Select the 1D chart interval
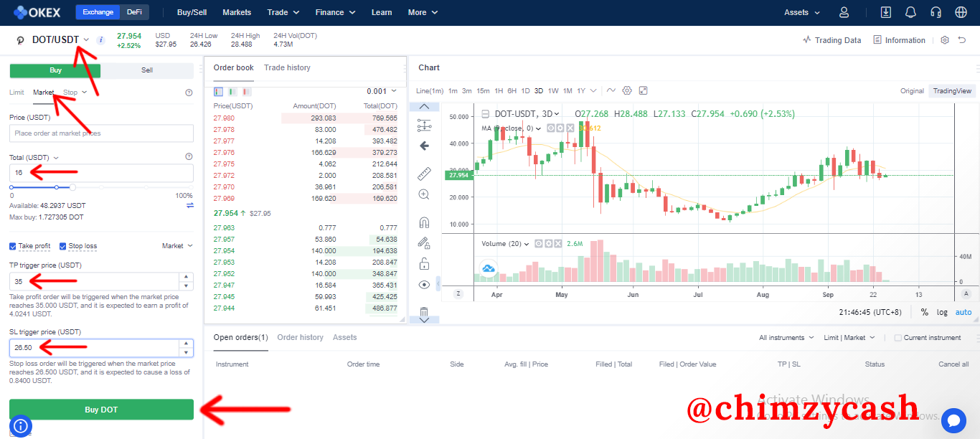980x439 pixels. [525, 91]
